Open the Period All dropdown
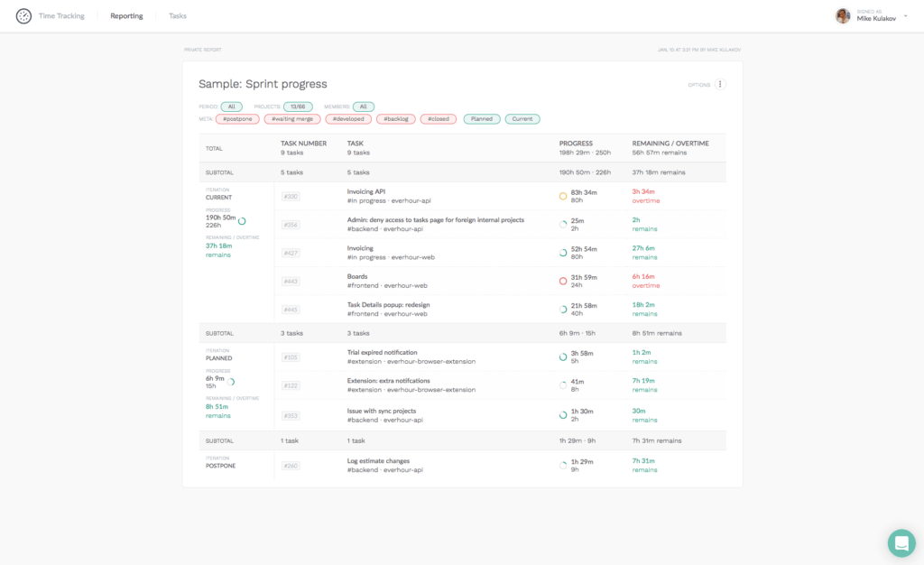The width and height of the screenshot is (924, 565). pos(231,106)
